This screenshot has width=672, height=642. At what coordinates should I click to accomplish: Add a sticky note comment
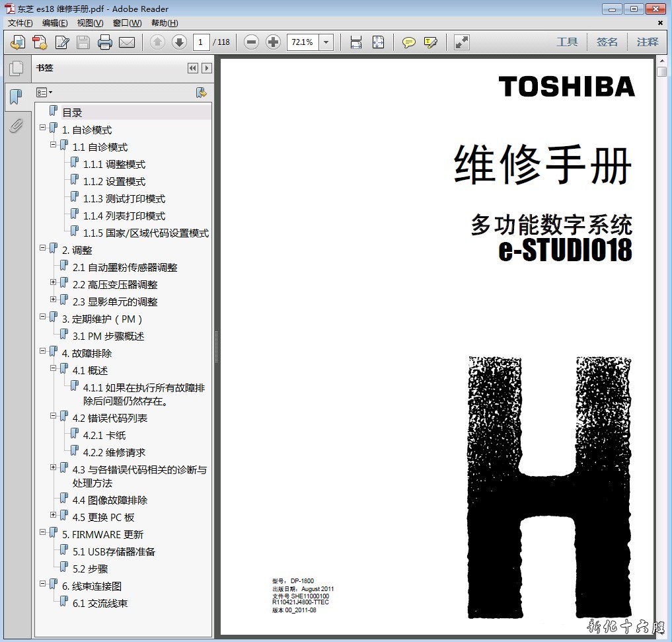pos(409,42)
